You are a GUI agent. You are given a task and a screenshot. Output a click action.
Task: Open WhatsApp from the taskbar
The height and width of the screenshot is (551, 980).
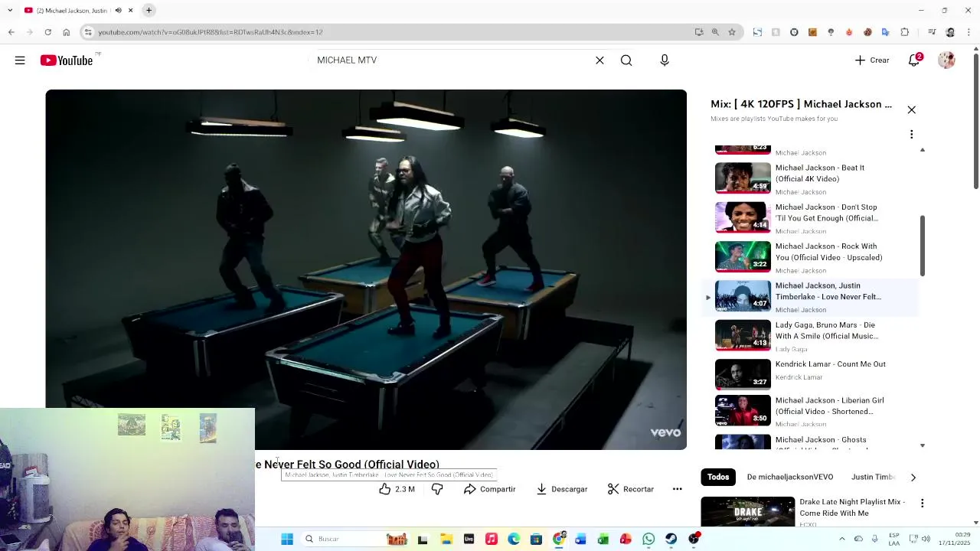click(x=648, y=540)
